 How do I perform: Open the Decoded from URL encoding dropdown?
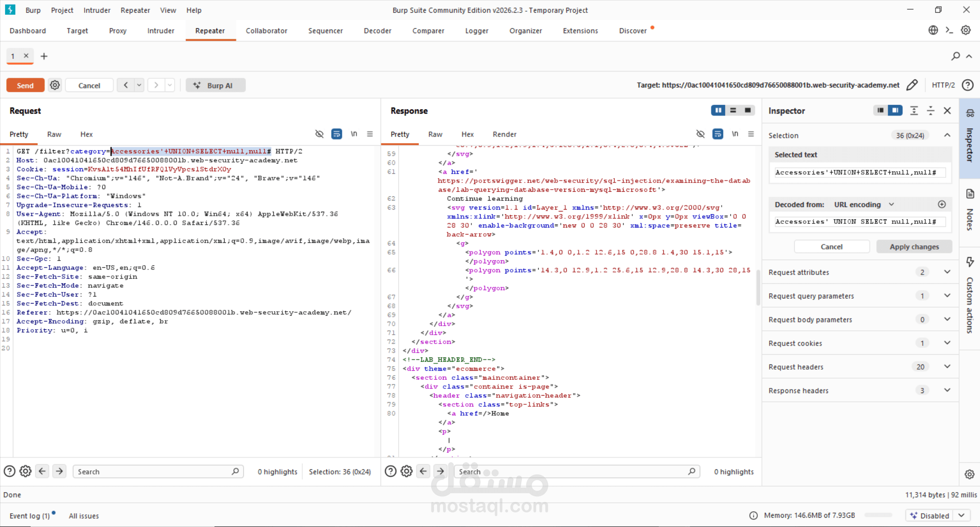point(864,204)
